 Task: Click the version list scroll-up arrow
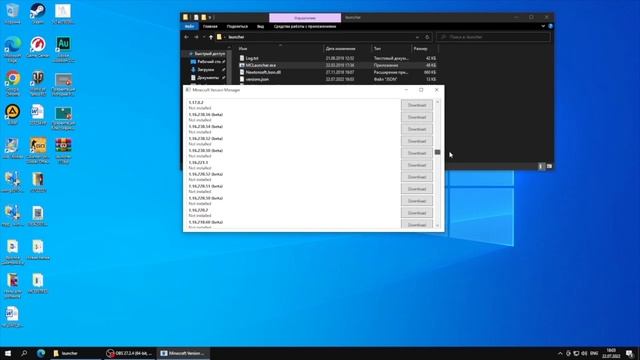pyautogui.click(x=437, y=102)
